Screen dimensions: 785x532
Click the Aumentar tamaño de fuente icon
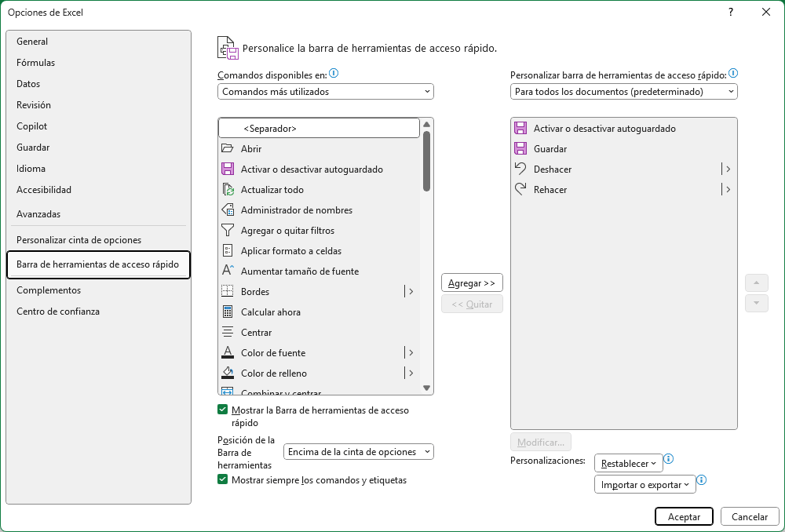(228, 271)
